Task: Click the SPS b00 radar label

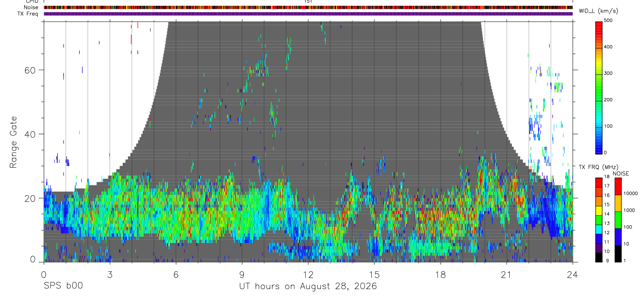Action: point(63,286)
